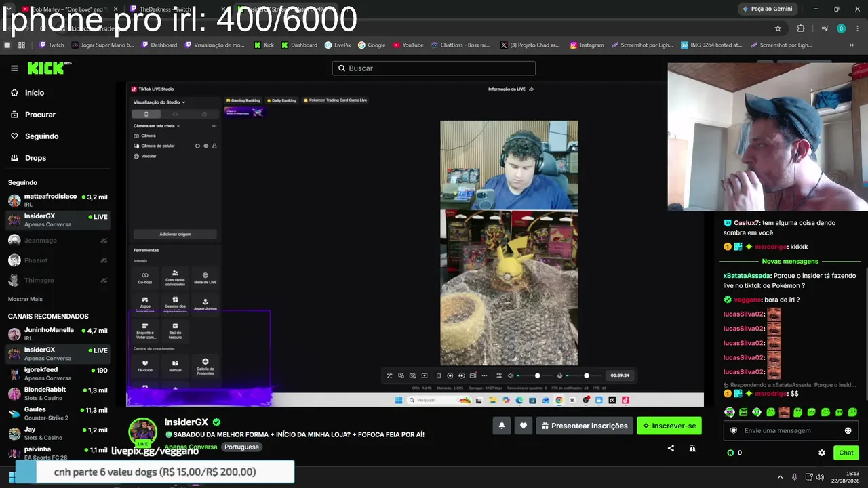Open the Baú do tesouro tool

pyautogui.click(x=175, y=330)
